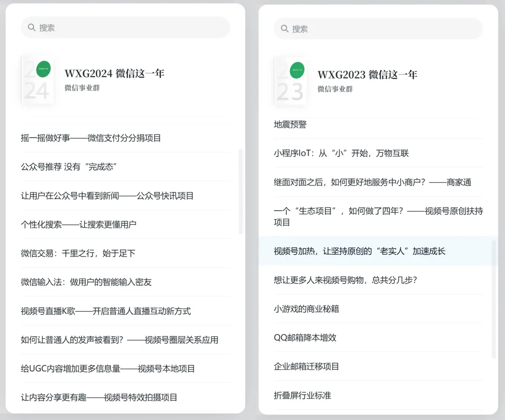Click 微信事业群 under the WXG2024 title
This screenshot has width=505, height=420.
(x=82, y=87)
